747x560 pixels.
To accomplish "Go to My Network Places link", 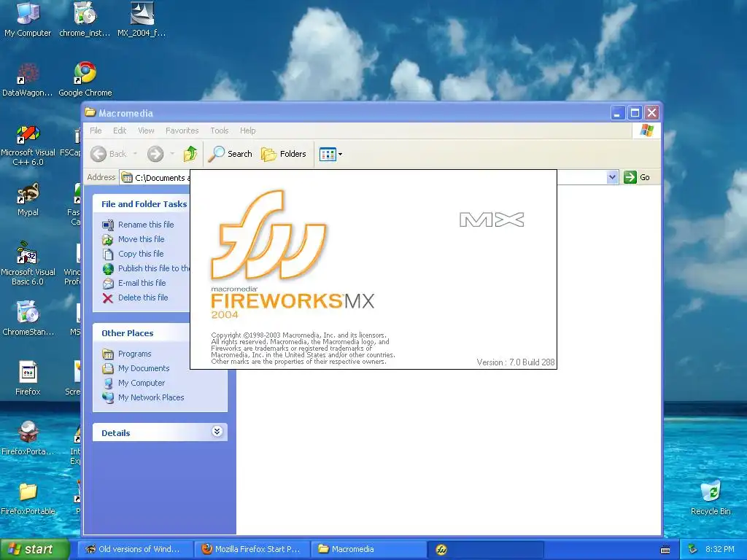I will coord(143,397).
